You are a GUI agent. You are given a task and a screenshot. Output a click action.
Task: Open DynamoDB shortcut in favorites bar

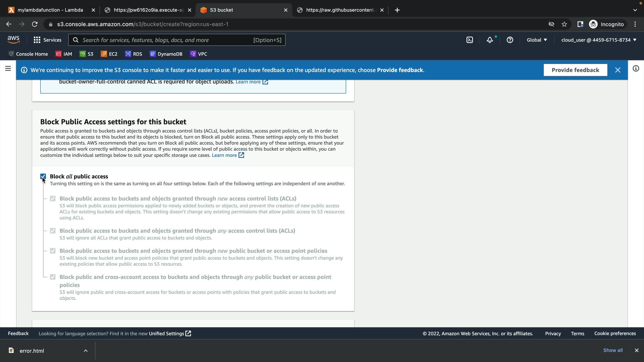[166, 54]
